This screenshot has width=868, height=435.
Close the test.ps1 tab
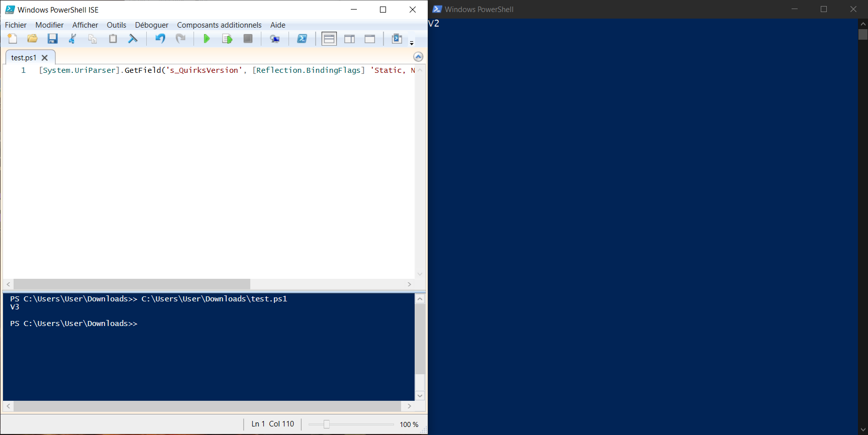[45, 58]
